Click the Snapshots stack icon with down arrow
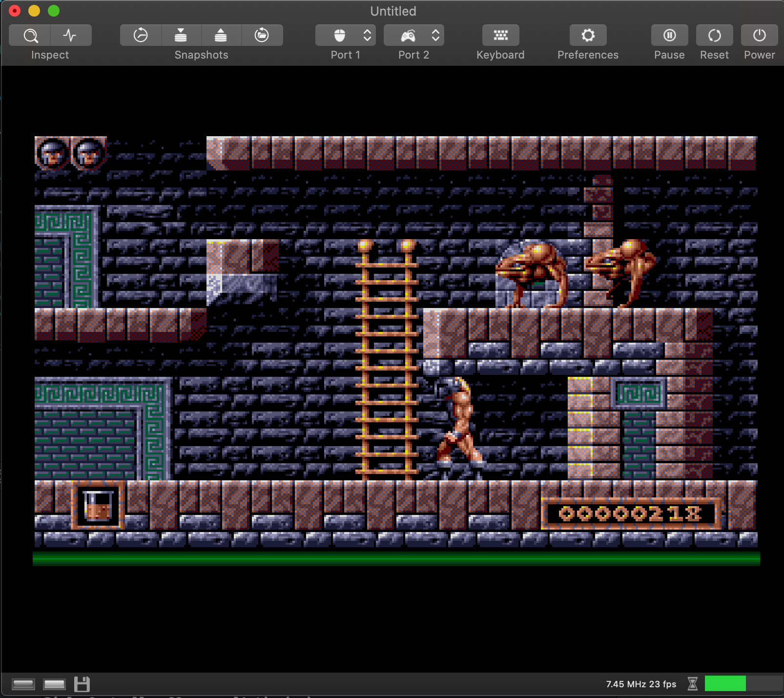This screenshot has height=698, width=784. pyautogui.click(x=181, y=35)
